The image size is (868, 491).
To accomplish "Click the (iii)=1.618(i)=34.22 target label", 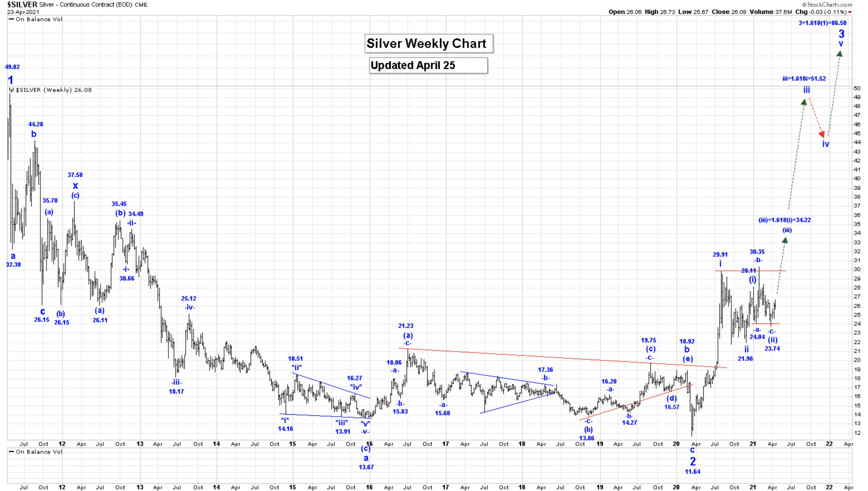I will tap(785, 220).
